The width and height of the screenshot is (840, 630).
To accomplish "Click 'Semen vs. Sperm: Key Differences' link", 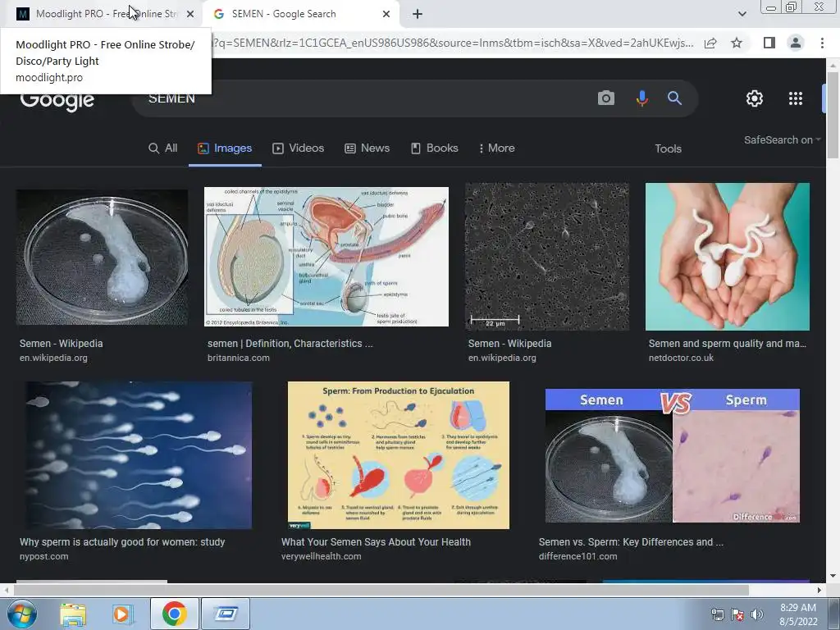I will (631, 541).
